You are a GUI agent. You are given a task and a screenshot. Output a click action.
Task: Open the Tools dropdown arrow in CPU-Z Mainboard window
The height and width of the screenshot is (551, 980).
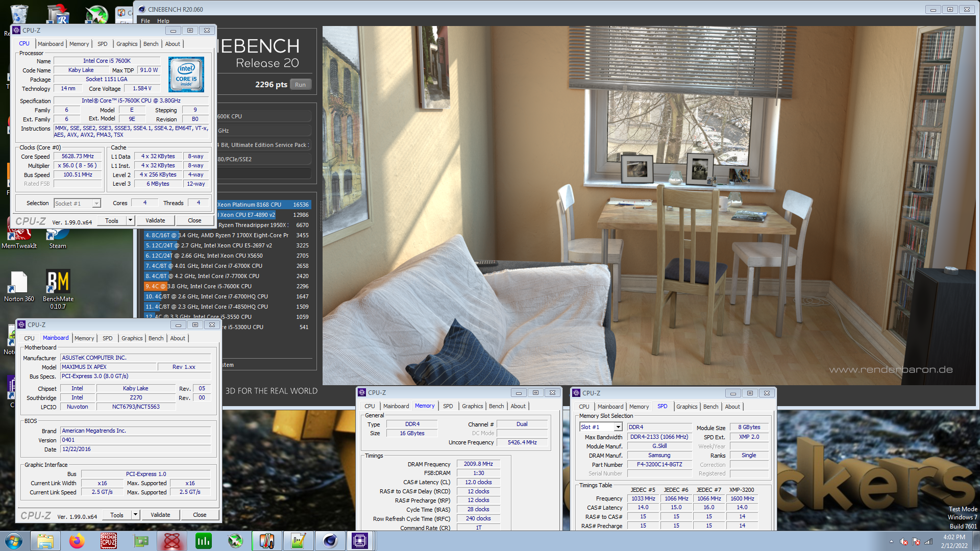[135, 515]
